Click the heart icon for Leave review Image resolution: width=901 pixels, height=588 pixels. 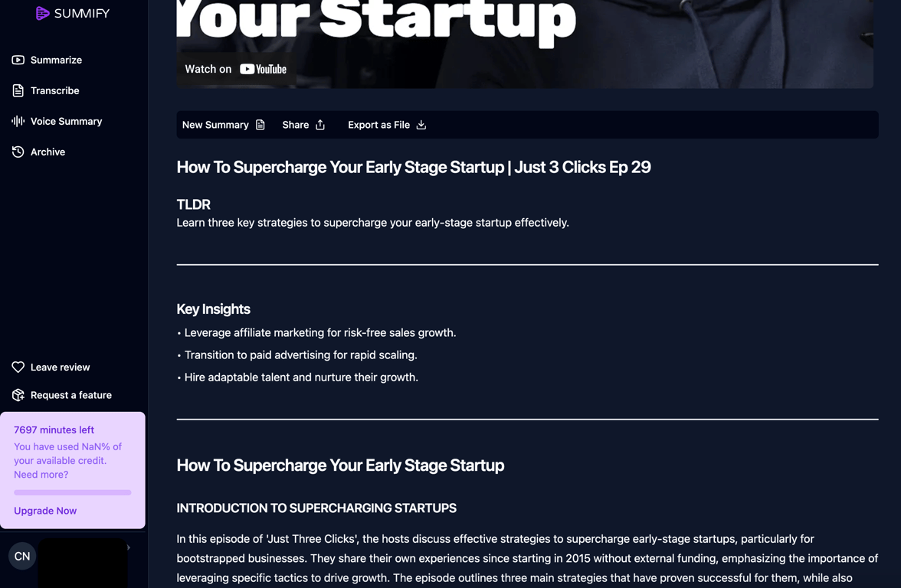point(18,367)
